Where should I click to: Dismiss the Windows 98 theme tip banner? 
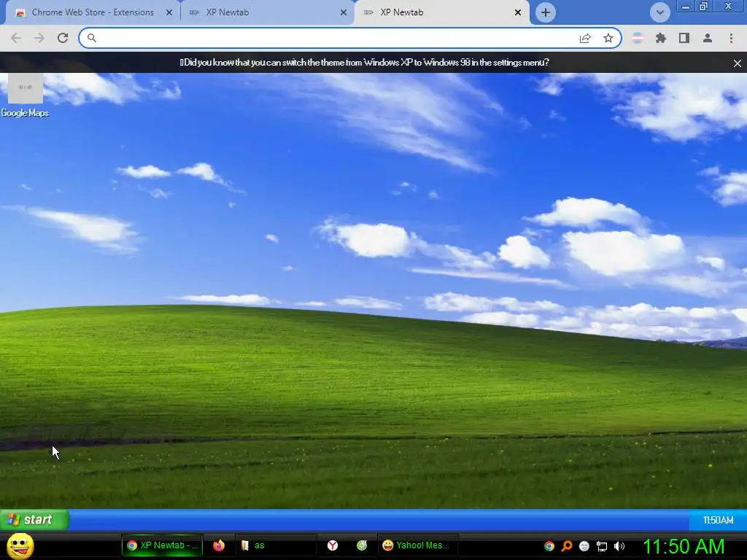pyautogui.click(x=737, y=63)
